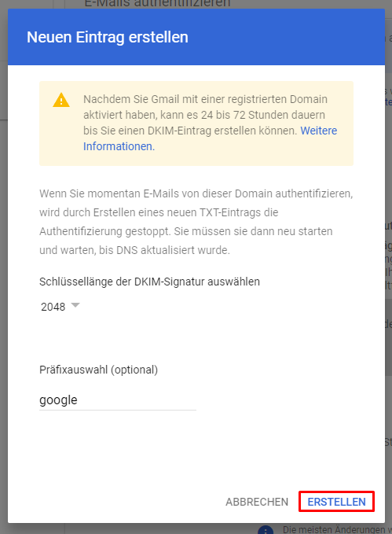Expand the gray arrow next to 2048
Viewport: 392px width, 534px height.
tap(75, 305)
